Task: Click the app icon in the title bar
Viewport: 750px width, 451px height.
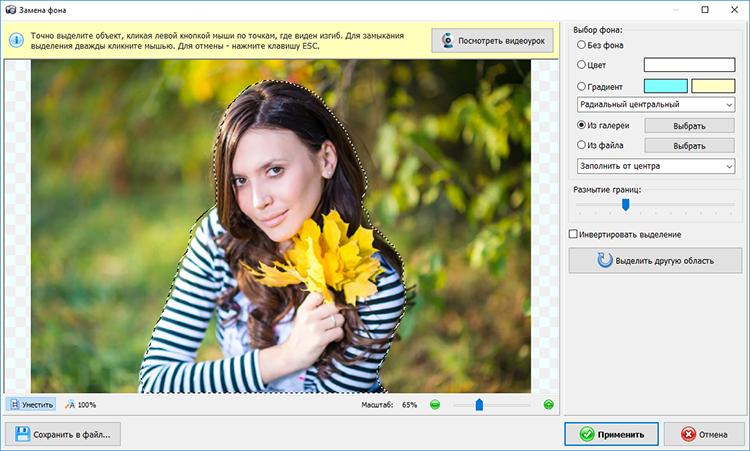Action: [x=10, y=10]
